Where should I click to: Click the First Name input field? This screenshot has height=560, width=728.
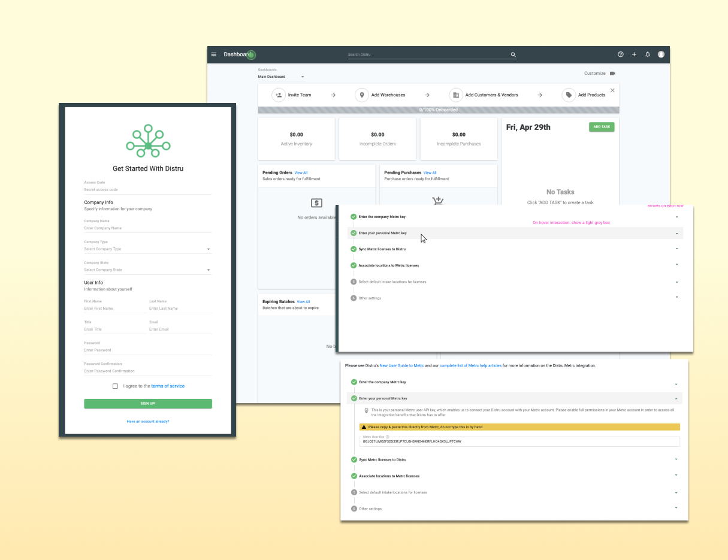[x=115, y=308]
